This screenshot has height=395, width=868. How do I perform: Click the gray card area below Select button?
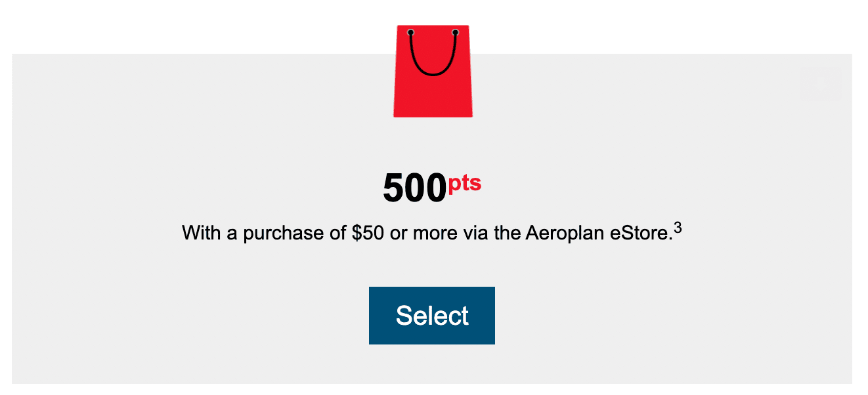(x=432, y=365)
